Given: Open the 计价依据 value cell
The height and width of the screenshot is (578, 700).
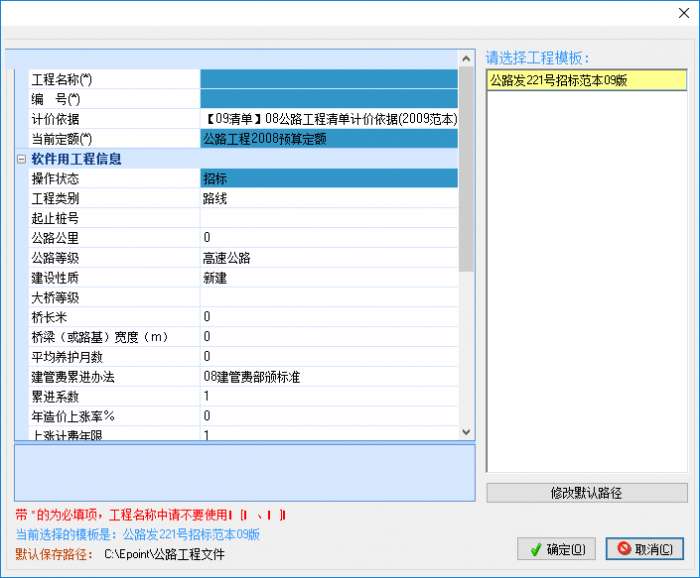Looking at the screenshot, I should (329, 119).
